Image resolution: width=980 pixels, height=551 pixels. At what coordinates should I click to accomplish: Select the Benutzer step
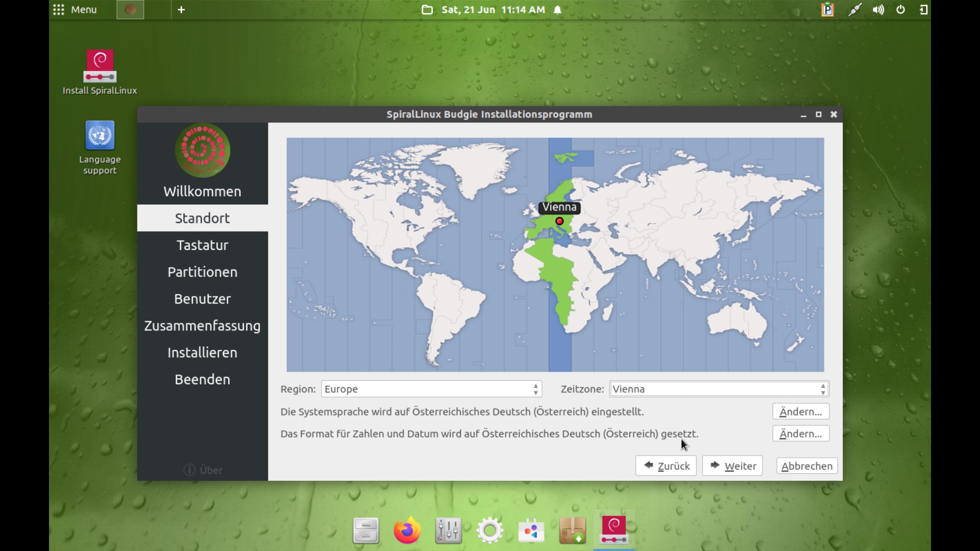click(x=203, y=299)
